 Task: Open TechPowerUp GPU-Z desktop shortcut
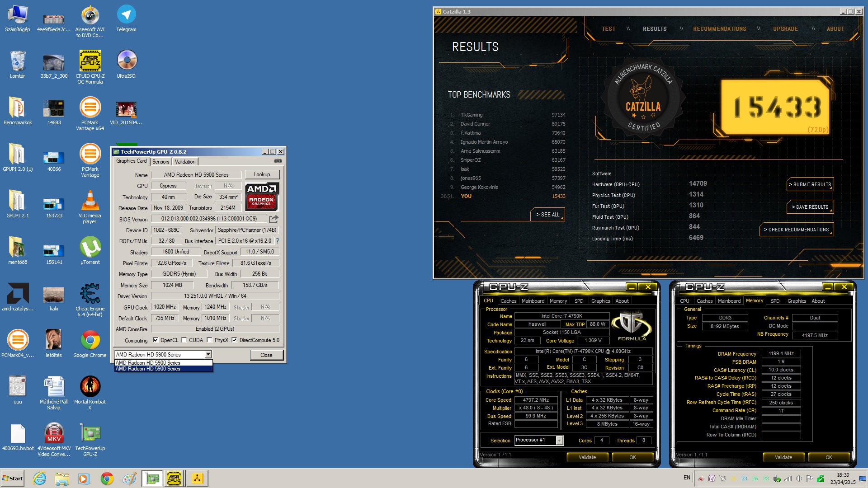pyautogui.click(x=90, y=440)
